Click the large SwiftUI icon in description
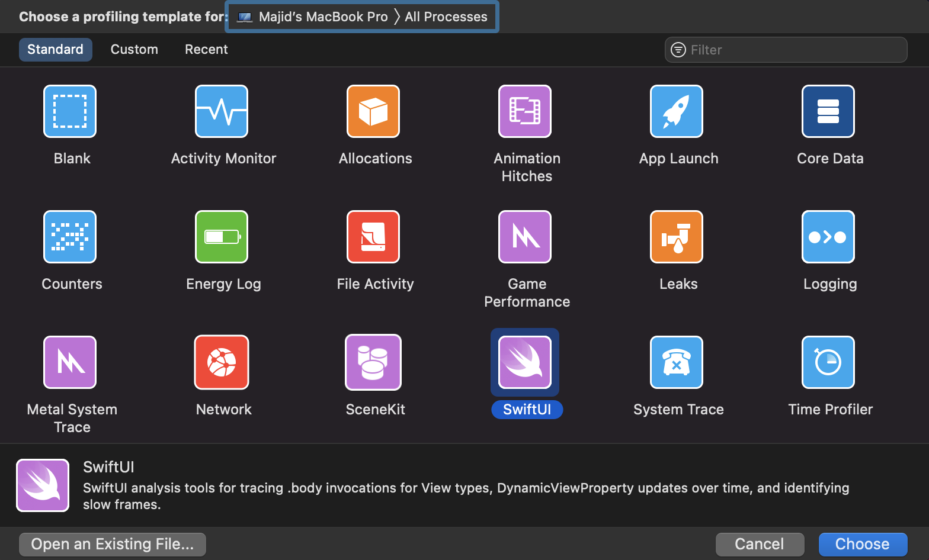The width and height of the screenshot is (929, 560). [x=43, y=485]
